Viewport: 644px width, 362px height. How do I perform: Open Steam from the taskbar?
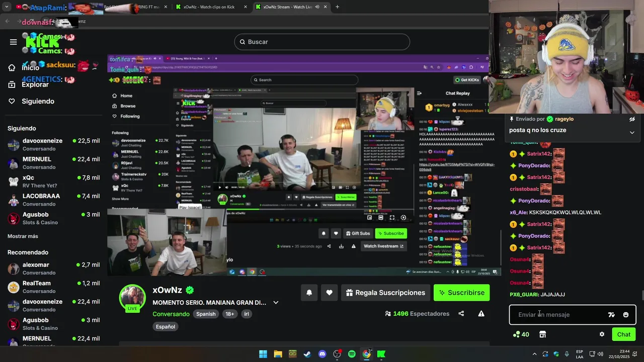[307, 354]
